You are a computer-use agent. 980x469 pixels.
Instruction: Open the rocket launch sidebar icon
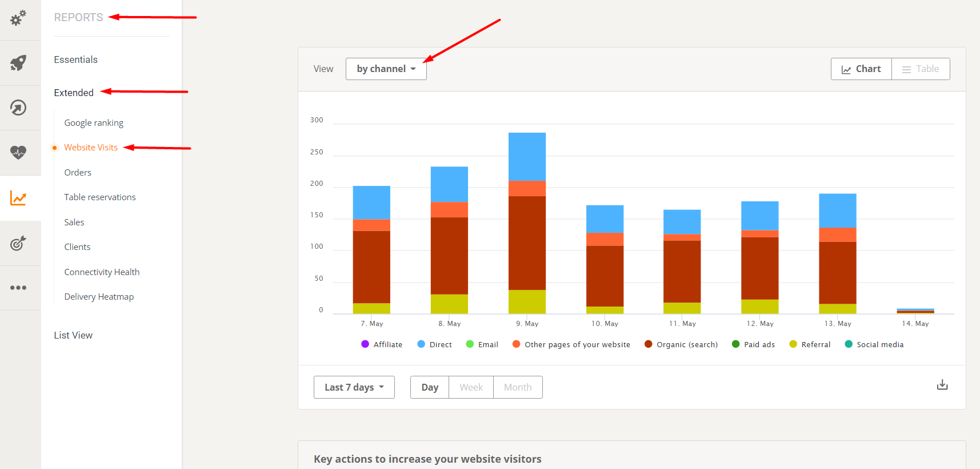tap(18, 63)
